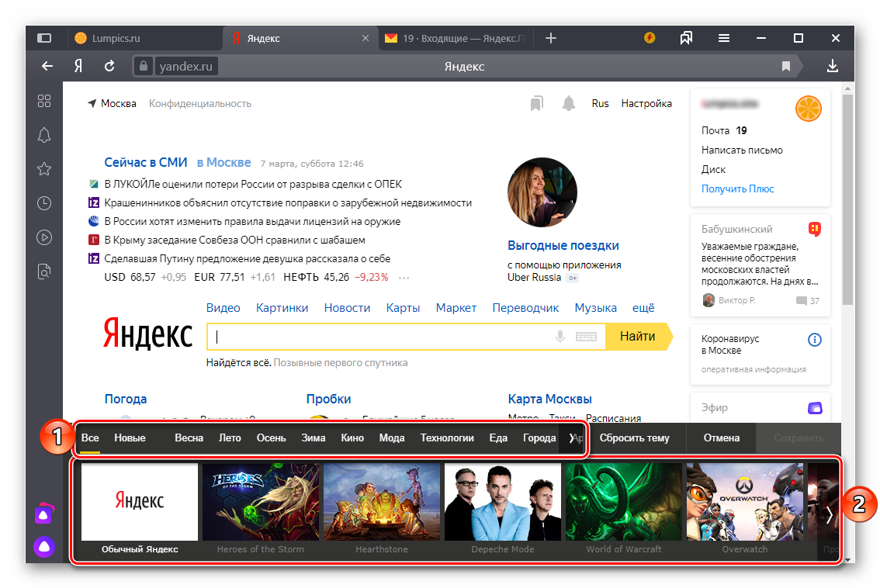Click the page vertical scrollbar thumb
Viewport: 880px width, 588px height.
(x=848, y=199)
